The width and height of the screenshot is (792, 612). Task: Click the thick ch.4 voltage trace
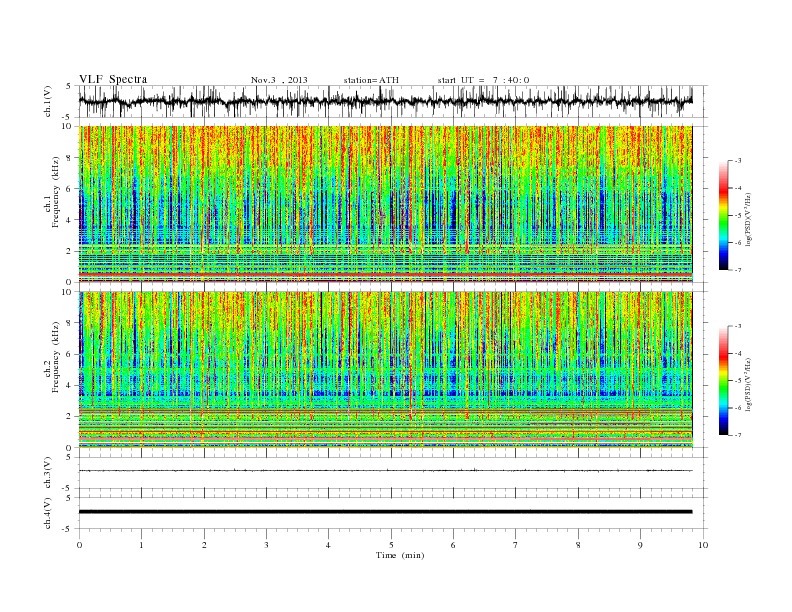[x=385, y=512]
